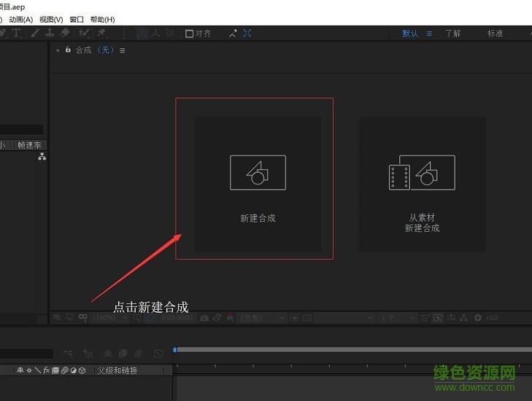
Task: Select the Brush tool in toolbar
Action: tap(34, 34)
